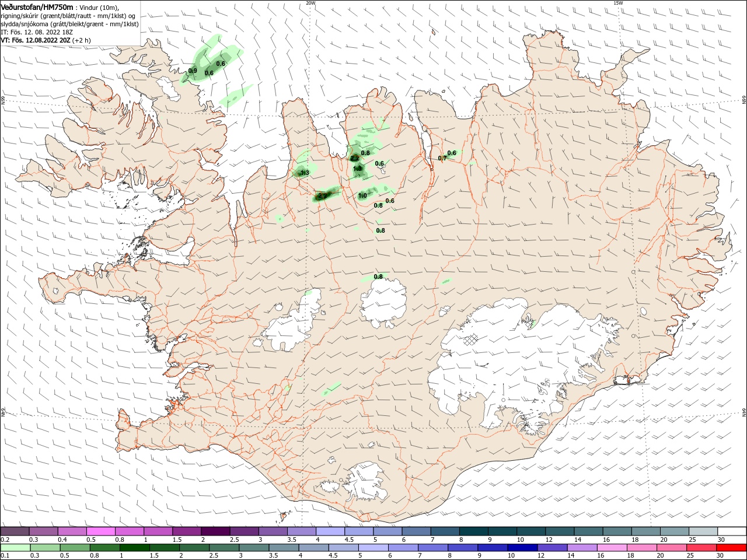Select the bright magenta 0.5–0.8 top-row legend swatch
747x560 pixels.
101,531
